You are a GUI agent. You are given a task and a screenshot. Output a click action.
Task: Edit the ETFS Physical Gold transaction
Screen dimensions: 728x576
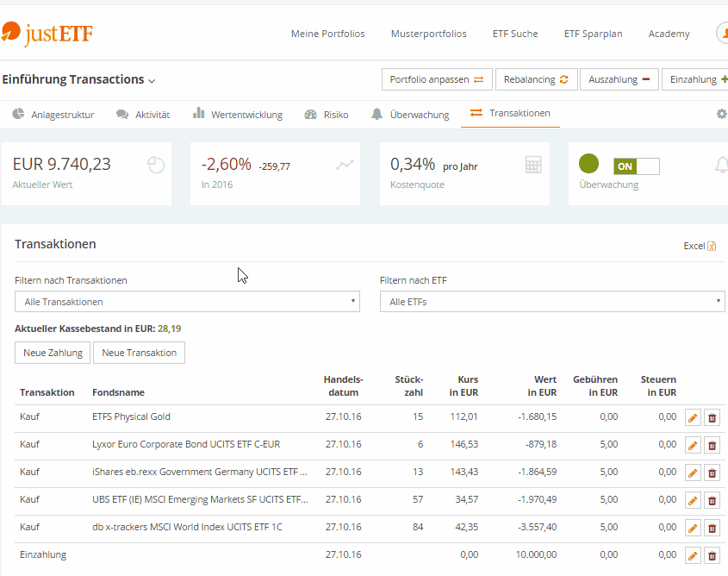(x=693, y=418)
